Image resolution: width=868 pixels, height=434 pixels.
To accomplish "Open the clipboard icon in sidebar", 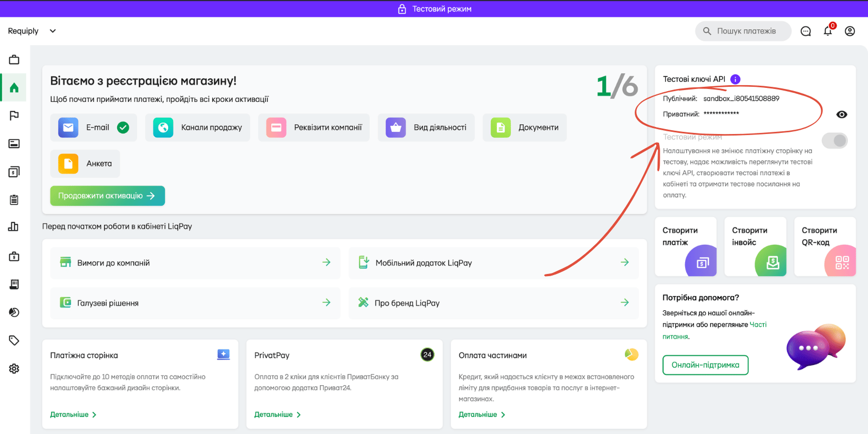I will pos(14,200).
